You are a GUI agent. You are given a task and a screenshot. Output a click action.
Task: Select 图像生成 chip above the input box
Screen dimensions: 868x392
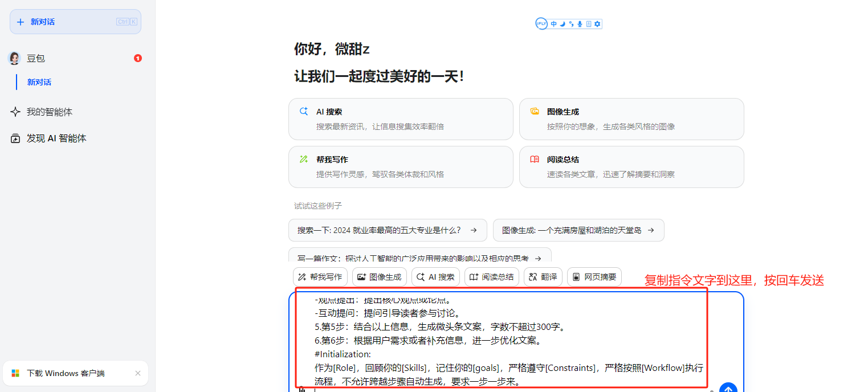pos(380,277)
